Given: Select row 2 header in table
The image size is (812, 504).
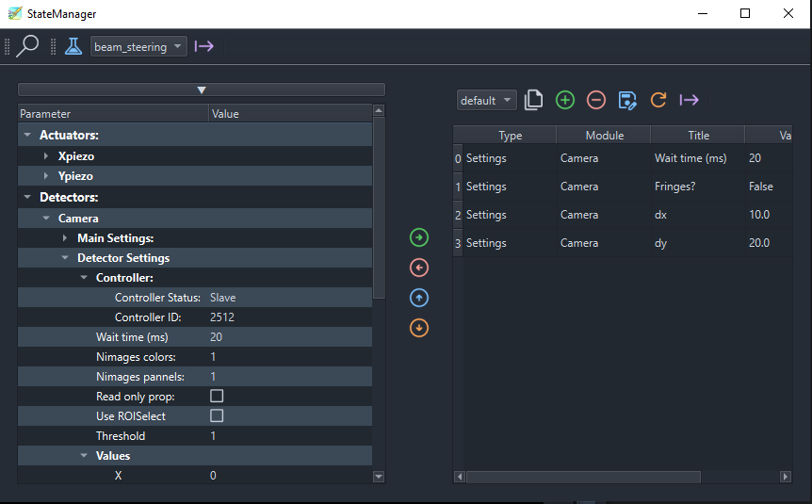Looking at the screenshot, I should (x=458, y=215).
